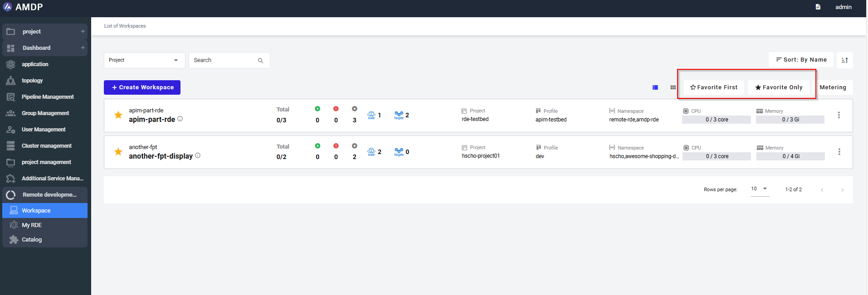Click the Pipeline Management icon
868x295 pixels.
pyautogui.click(x=10, y=97)
